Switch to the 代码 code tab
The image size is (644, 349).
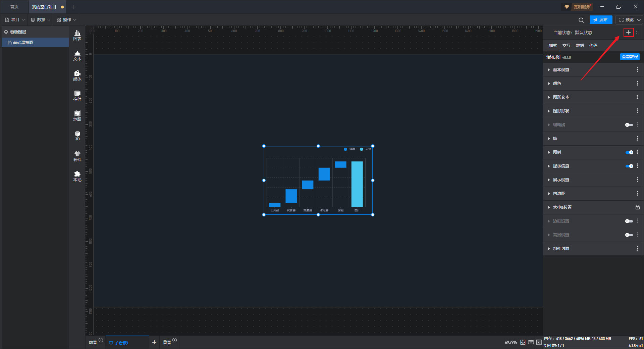[593, 45]
